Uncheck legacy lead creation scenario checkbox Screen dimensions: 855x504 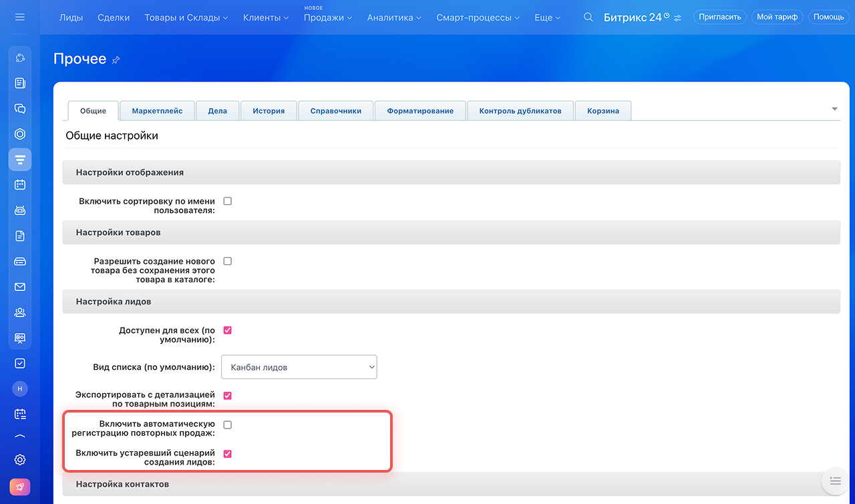click(x=227, y=454)
